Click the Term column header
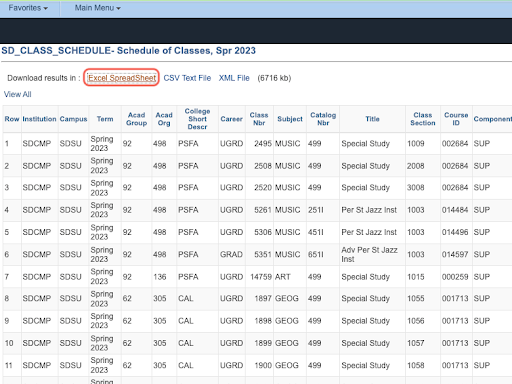 (105, 119)
